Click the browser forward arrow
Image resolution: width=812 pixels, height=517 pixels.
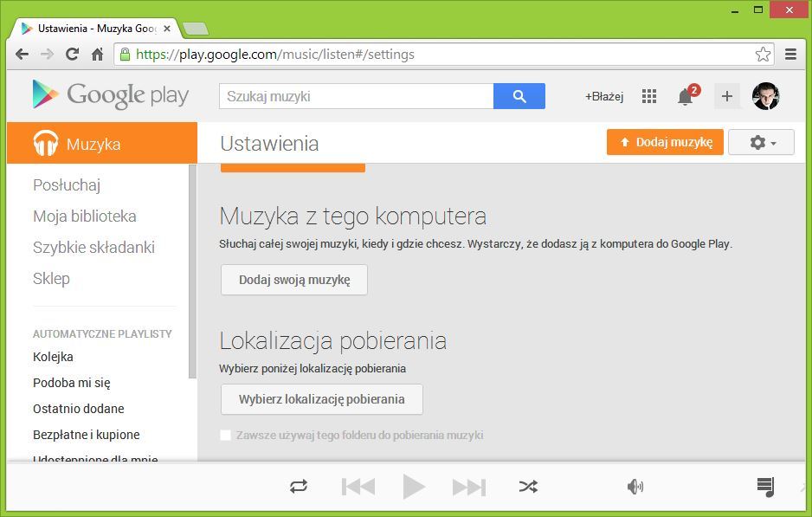tap(47, 54)
